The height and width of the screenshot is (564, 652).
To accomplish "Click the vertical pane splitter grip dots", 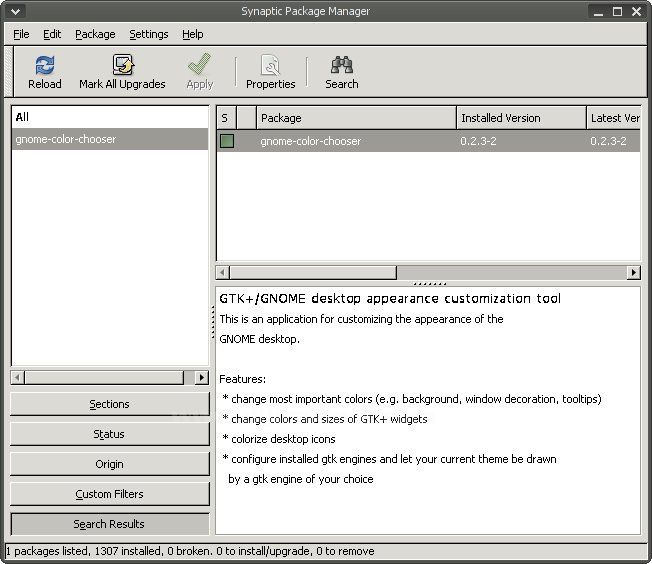I will (212, 323).
